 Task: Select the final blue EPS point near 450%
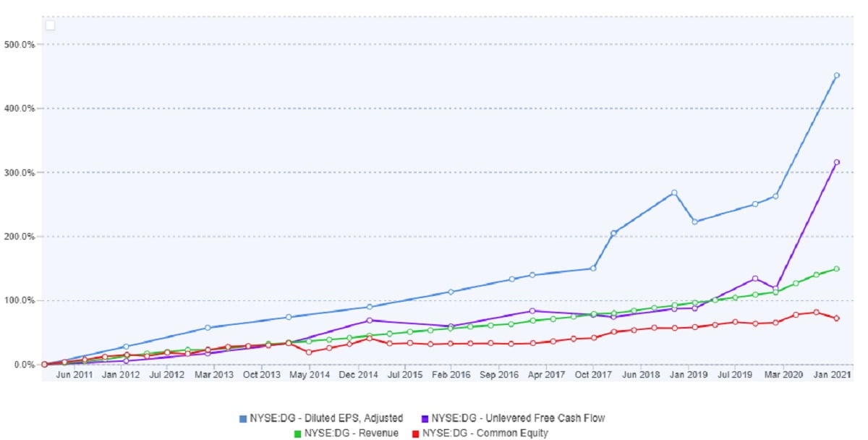click(x=836, y=75)
